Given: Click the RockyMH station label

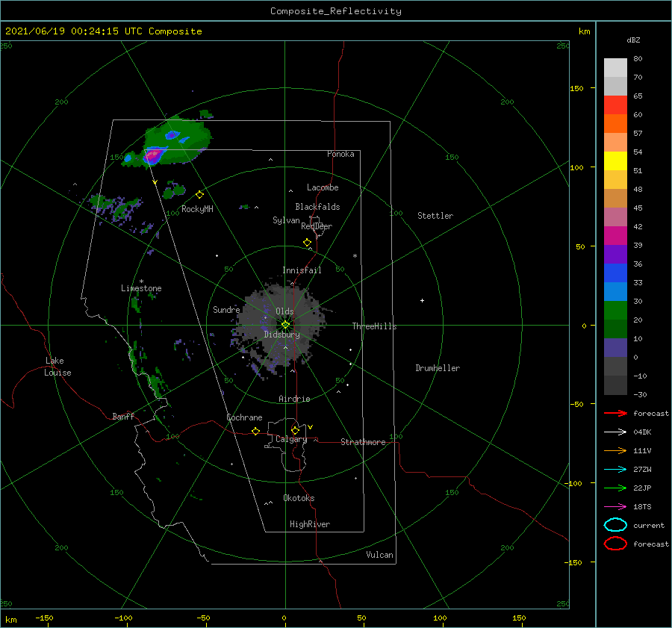Looking at the screenshot, I should pyautogui.click(x=197, y=209).
